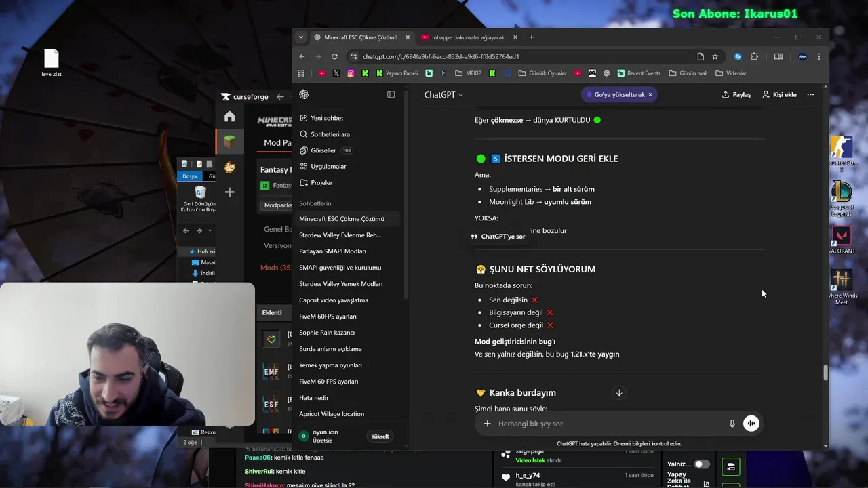Launch the League of Legends desktop shortcut
Image resolution: width=868 pixels, height=488 pixels.
pos(842,199)
